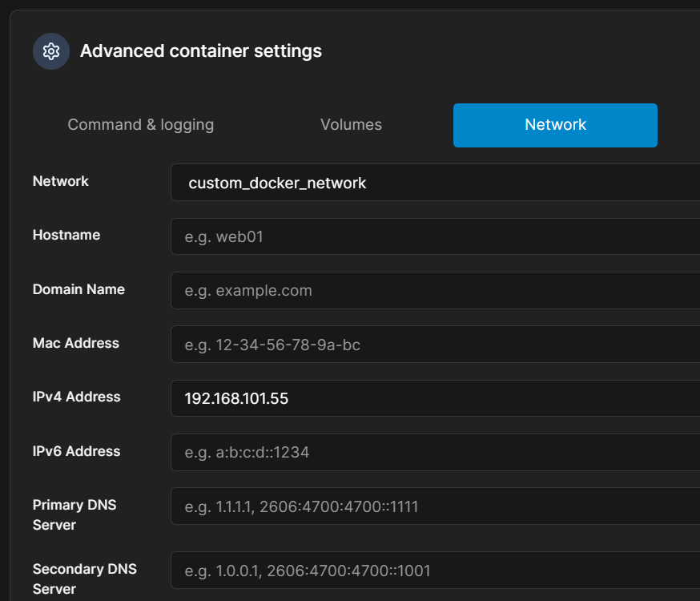Image resolution: width=700 pixels, height=601 pixels.
Task: Focus the Domain Name input field
Action: [x=435, y=291]
